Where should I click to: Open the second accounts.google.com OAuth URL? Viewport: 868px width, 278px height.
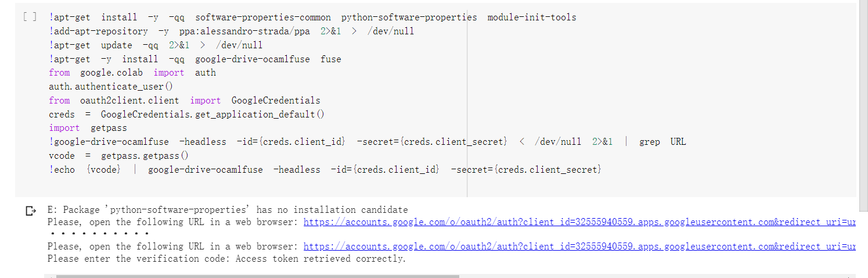coord(579,246)
